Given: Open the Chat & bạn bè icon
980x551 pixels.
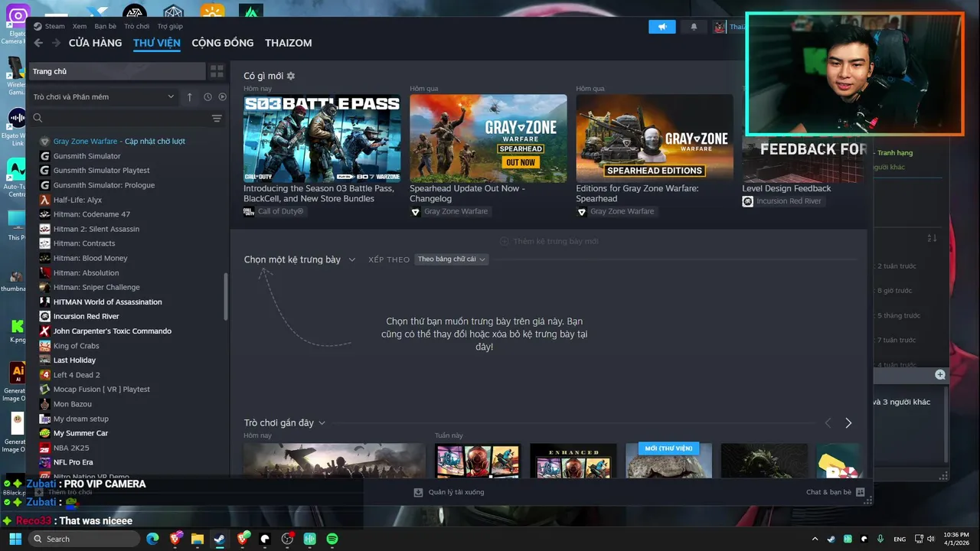Looking at the screenshot, I should tap(861, 492).
